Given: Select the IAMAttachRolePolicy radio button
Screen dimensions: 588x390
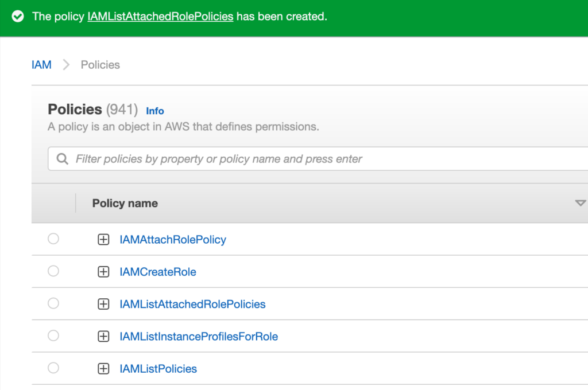Looking at the screenshot, I should tap(53, 239).
